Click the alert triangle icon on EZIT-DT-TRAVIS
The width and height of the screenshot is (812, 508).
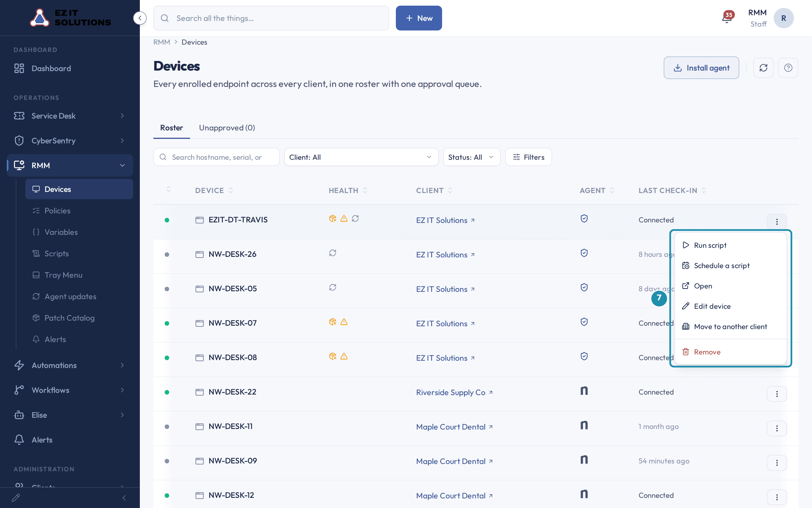coord(344,219)
